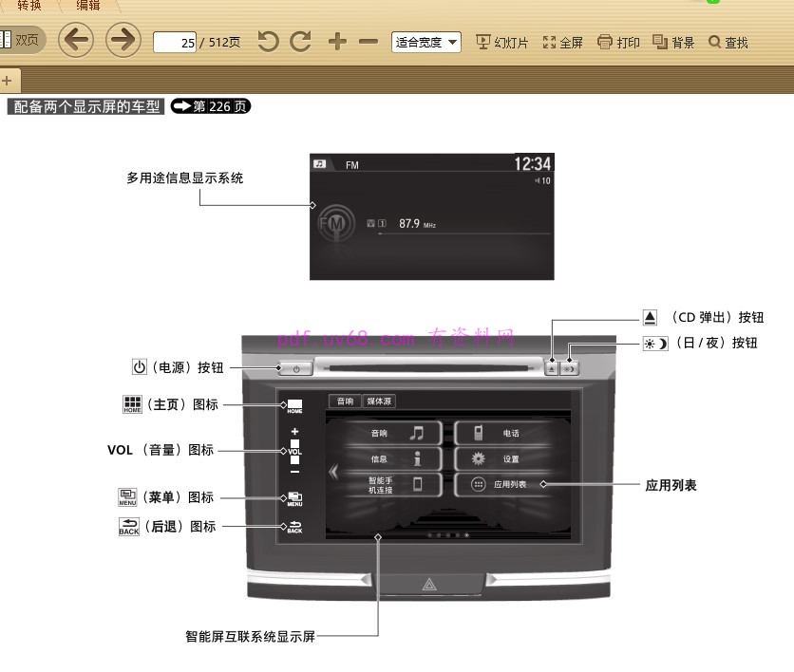The width and height of the screenshot is (794, 672).
Task: Switch to the 转换 tab
Action: point(28,6)
